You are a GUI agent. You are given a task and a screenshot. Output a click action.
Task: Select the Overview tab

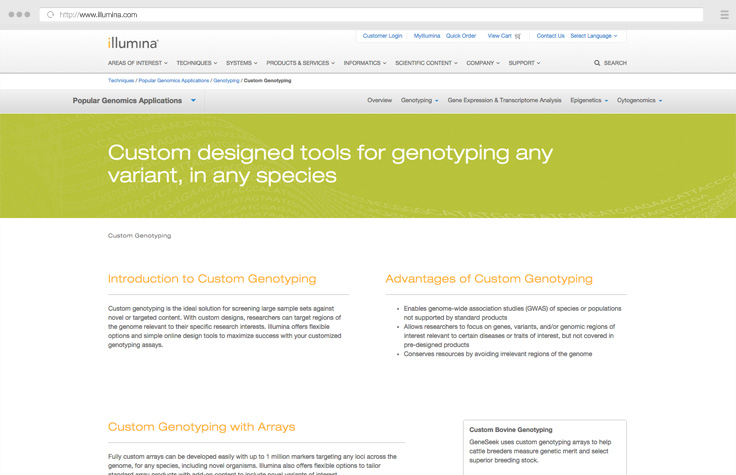[x=379, y=101]
